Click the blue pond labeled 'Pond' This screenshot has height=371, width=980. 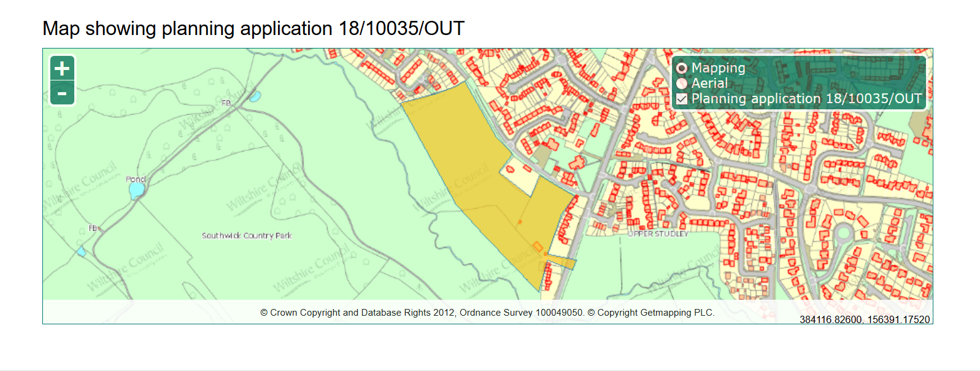click(x=136, y=190)
